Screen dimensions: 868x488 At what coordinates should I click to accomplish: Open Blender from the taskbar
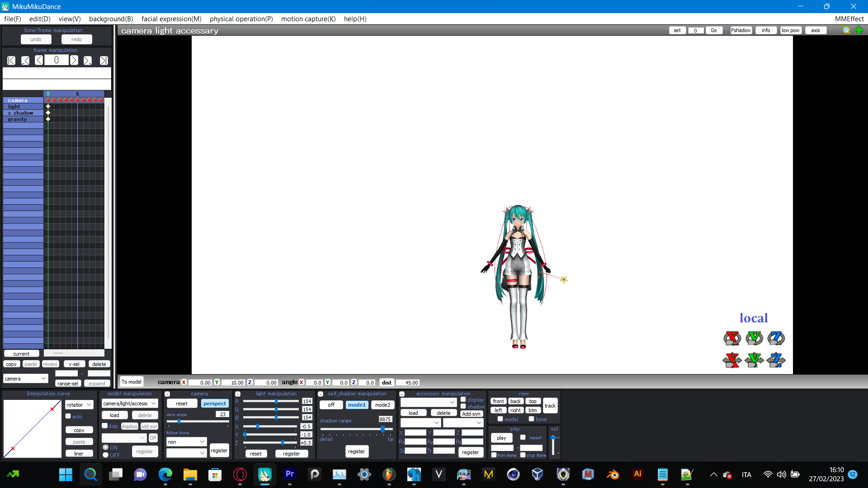click(613, 474)
